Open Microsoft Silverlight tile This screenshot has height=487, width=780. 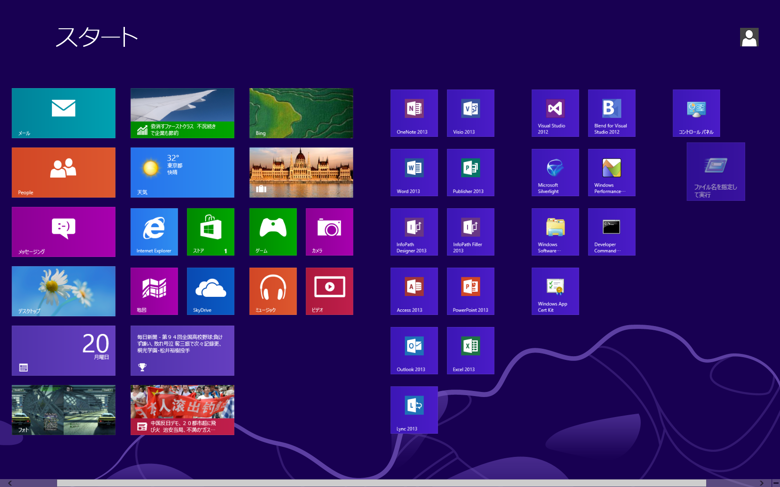[x=555, y=173]
